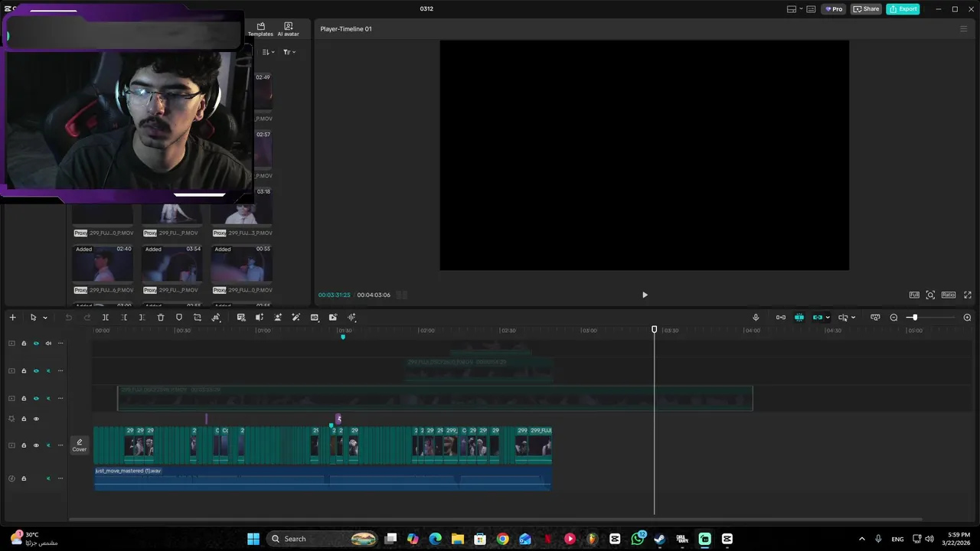Click the timeline zoom in plus icon
Image resolution: width=980 pixels, height=551 pixels.
967,318
